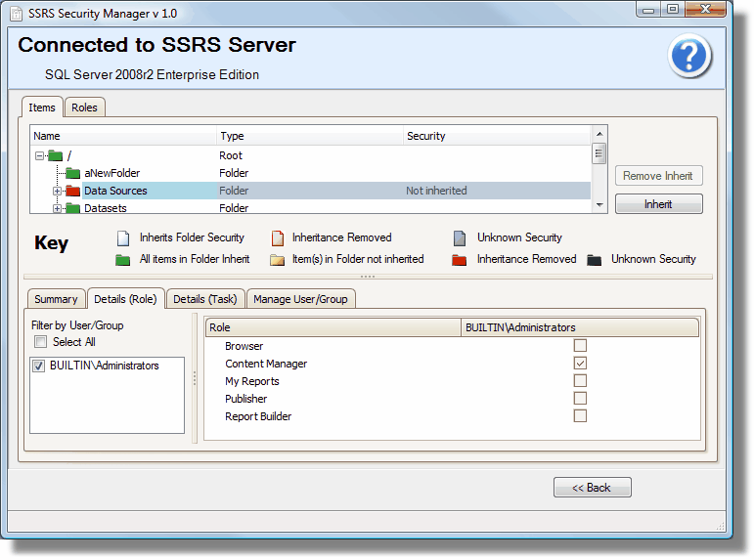This screenshot has width=754, height=560.
Task: Click the Remove Inherit button
Action: [658, 176]
